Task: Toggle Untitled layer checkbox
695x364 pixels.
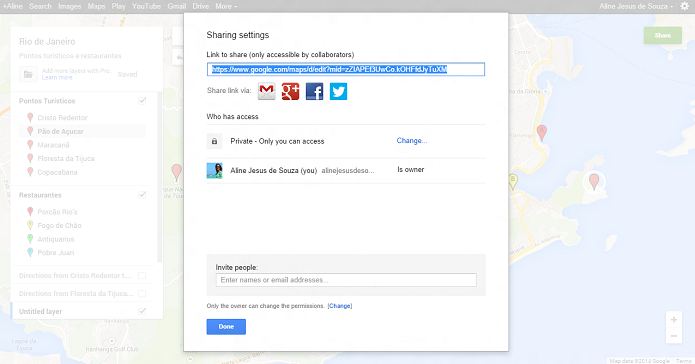Action: [142, 311]
